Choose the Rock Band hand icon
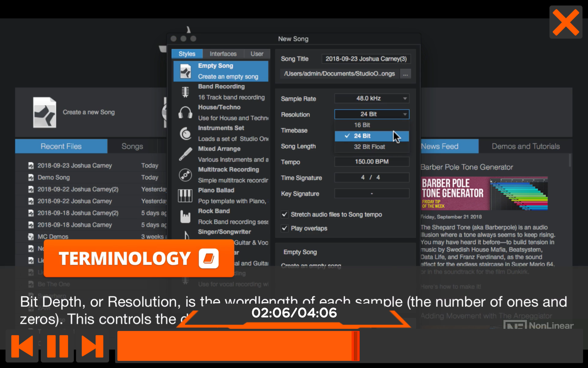The image size is (588, 368). click(185, 216)
